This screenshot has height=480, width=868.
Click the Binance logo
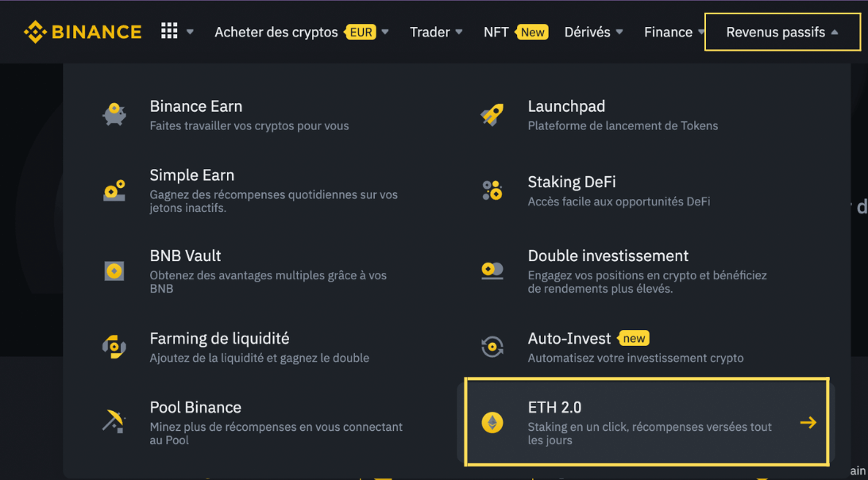[83, 31]
